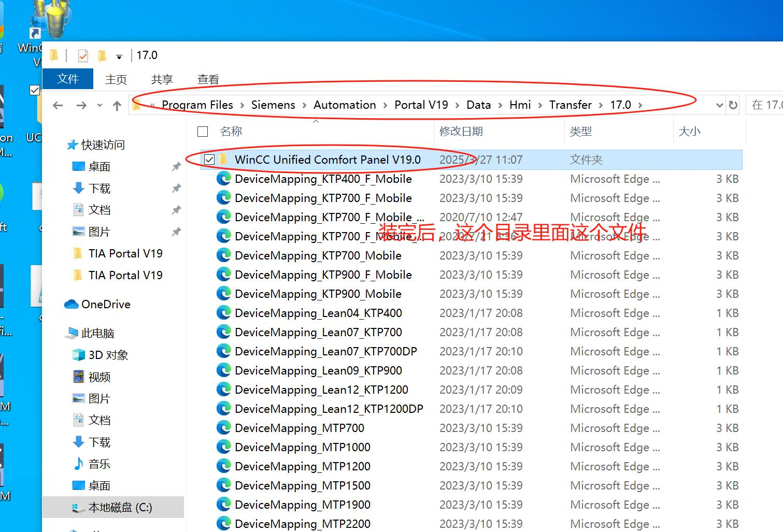Click the Edge icon of DeviceMapping_Lean07_KTP700DP

224,352
